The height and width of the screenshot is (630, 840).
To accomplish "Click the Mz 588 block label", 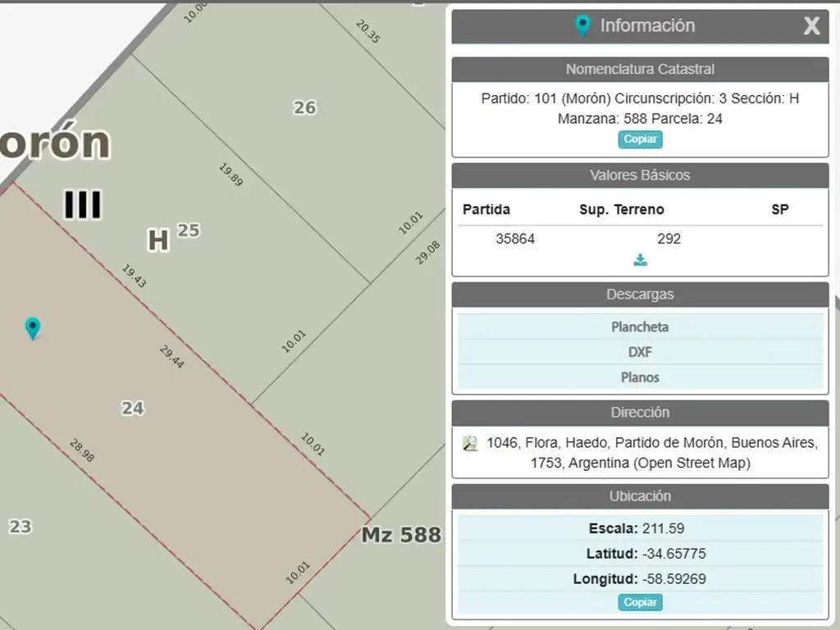I will [x=401, y=536].
